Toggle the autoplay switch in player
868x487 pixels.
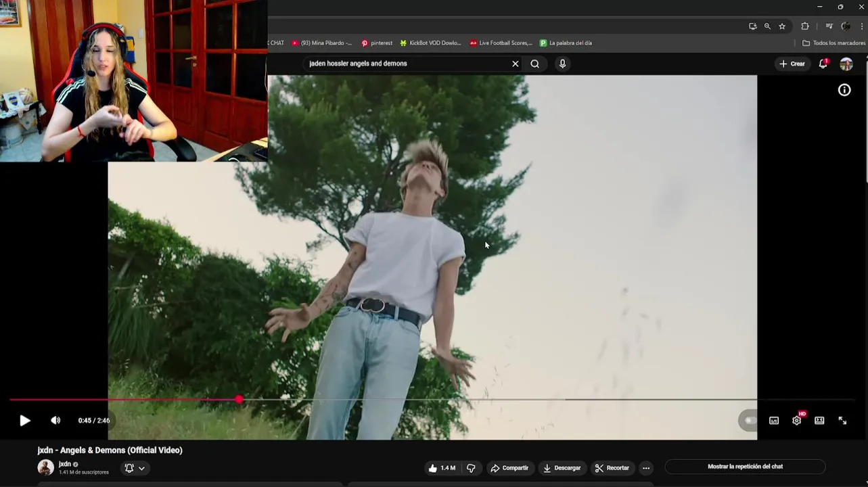(750, 421)
